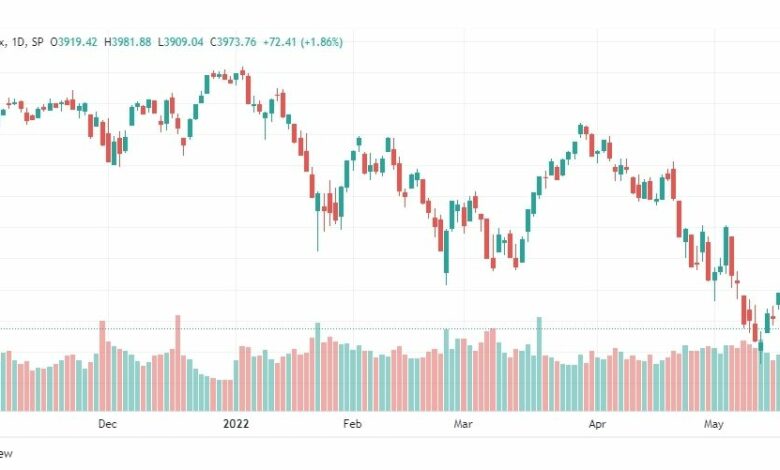Viewport: 780px width, 470px height.
Task: Select the May label on time axis
Action: tap(713, 424)
